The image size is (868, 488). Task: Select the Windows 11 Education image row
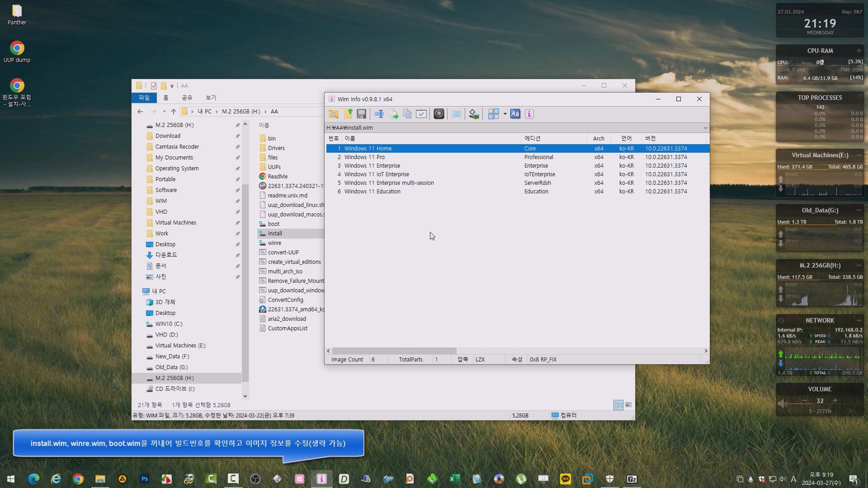click(x=518, y=192)
